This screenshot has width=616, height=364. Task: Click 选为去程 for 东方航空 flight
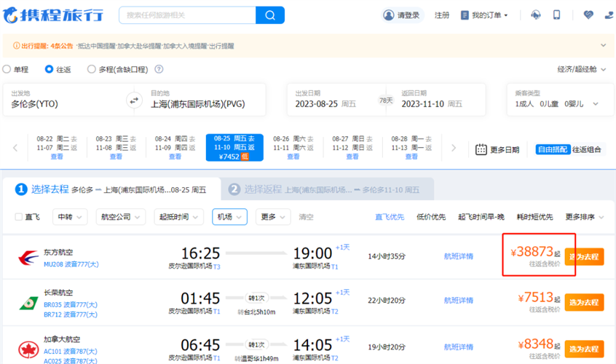click(x=584, y=257)
